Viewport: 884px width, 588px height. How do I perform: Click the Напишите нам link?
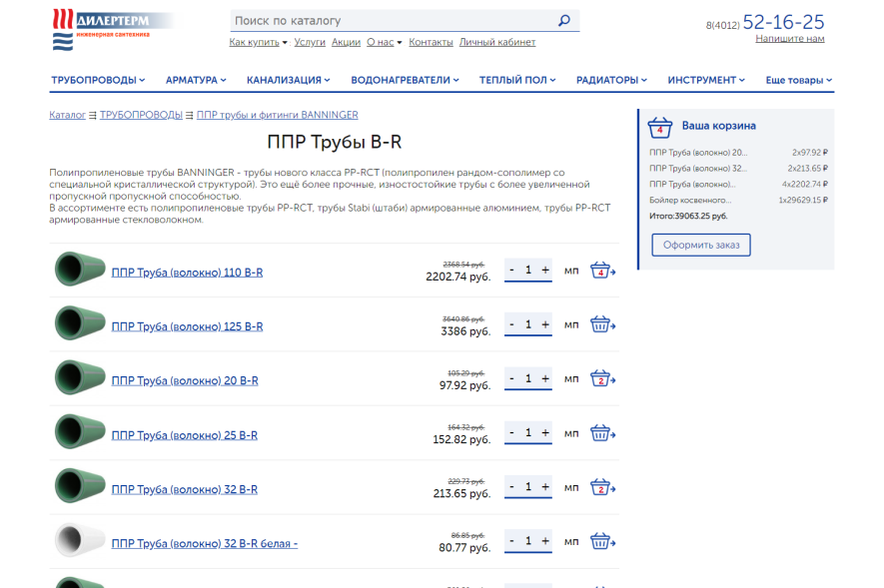[x=790, y=39]
